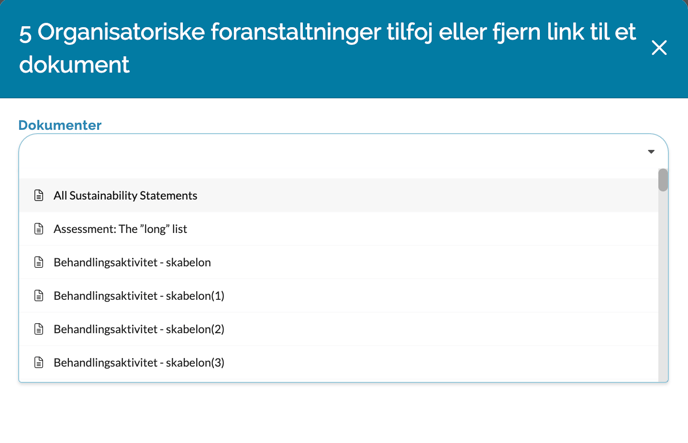Click document icon beside Behandlingsaktivitet - skabelon(1)
This screenshot has width=688, height=443.
coord(39,296)
